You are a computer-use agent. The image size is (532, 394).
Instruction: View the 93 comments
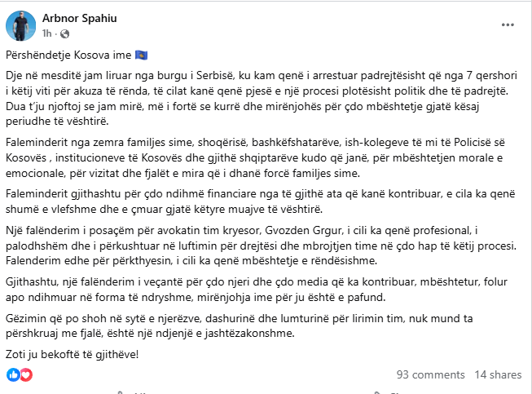[x=429, y=375]
